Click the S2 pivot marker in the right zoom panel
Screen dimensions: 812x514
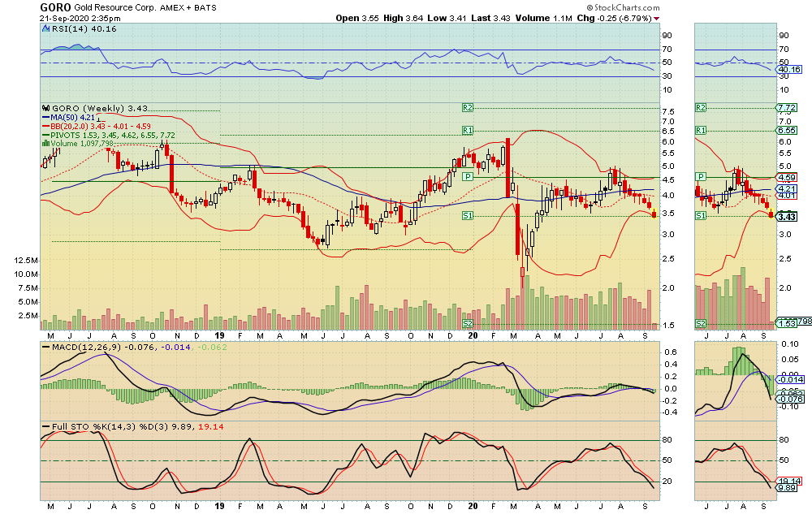coord(701,323)
